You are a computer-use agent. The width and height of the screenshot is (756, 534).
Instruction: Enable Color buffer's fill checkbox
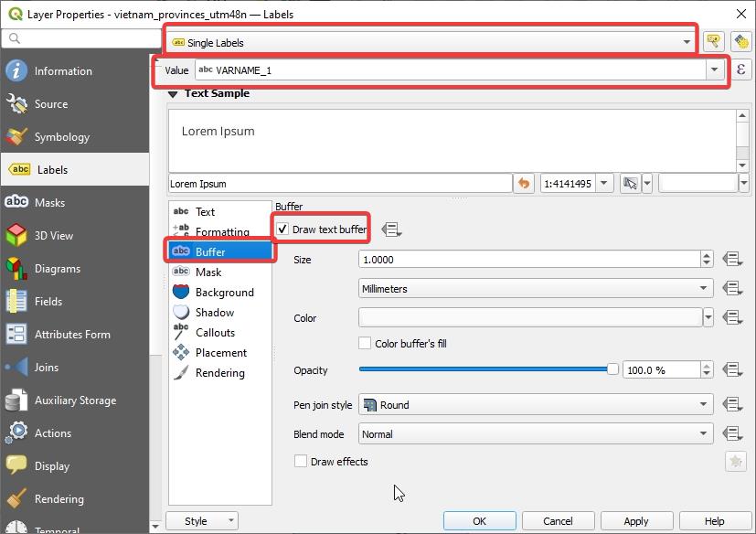pyautogui.click(x=366, y=344)
